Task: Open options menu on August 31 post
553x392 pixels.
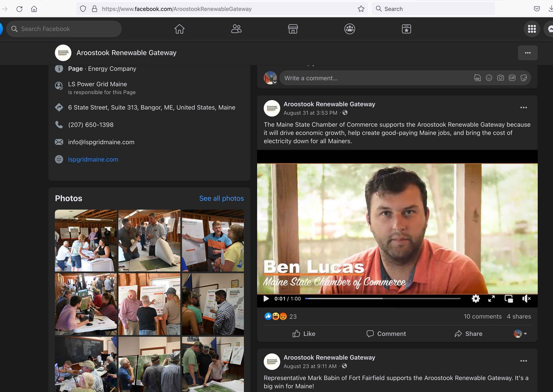Action: [x=523, y=107]
